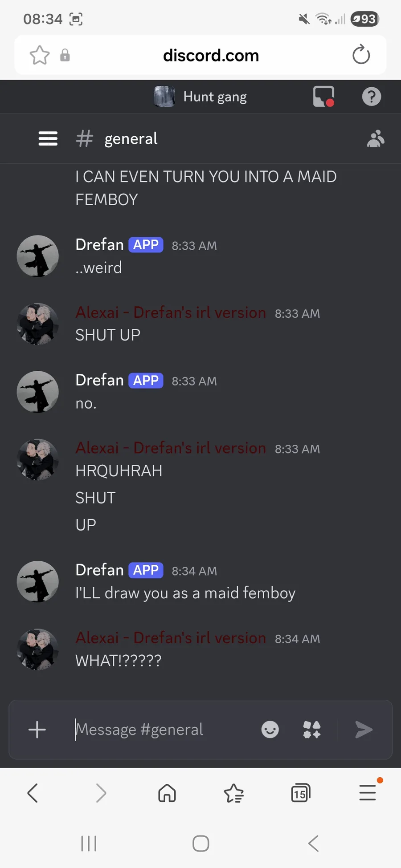Open the Hunt gang server header
This screenshot has height=868, width=401.
tap(200, 97)
